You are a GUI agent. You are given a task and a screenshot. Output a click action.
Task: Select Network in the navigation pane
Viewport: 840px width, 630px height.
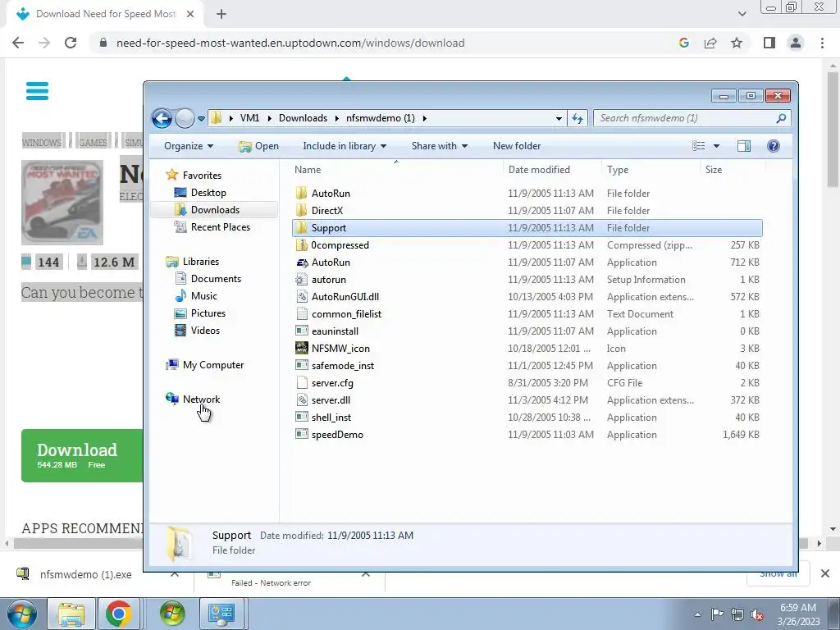(x=201, y=399)
